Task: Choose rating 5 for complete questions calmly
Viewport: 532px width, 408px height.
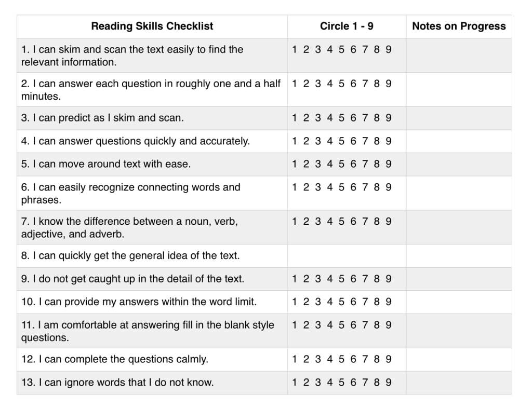Action: click(x=341, y=359)
